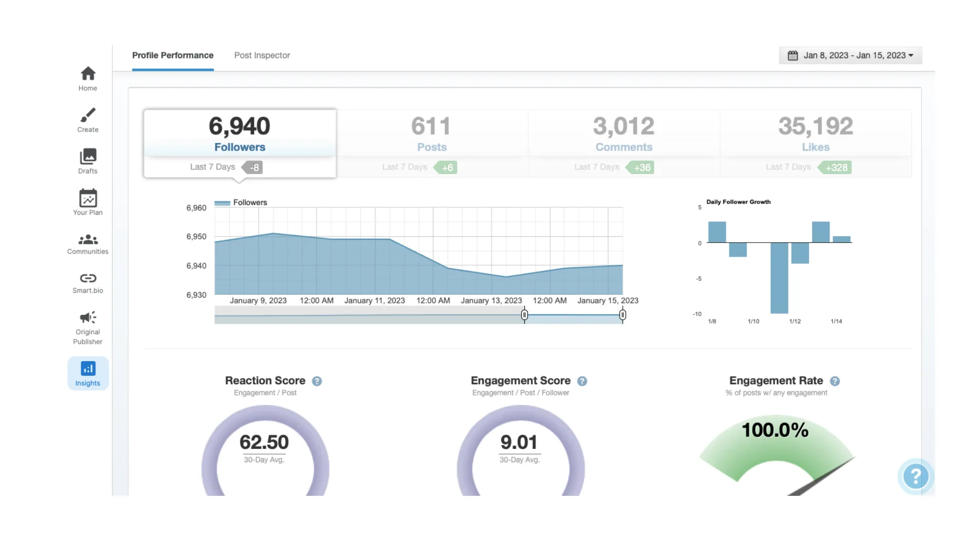Open Original Publisher megaphone icon
The height and width of the screenshot is (551, 980).
point(88,317)
